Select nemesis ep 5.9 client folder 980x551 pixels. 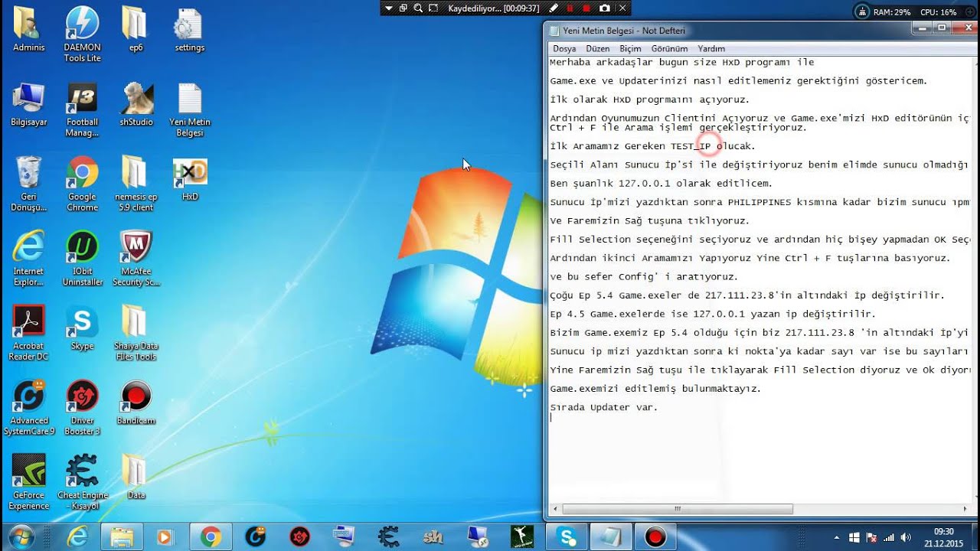tap(136, 184)
